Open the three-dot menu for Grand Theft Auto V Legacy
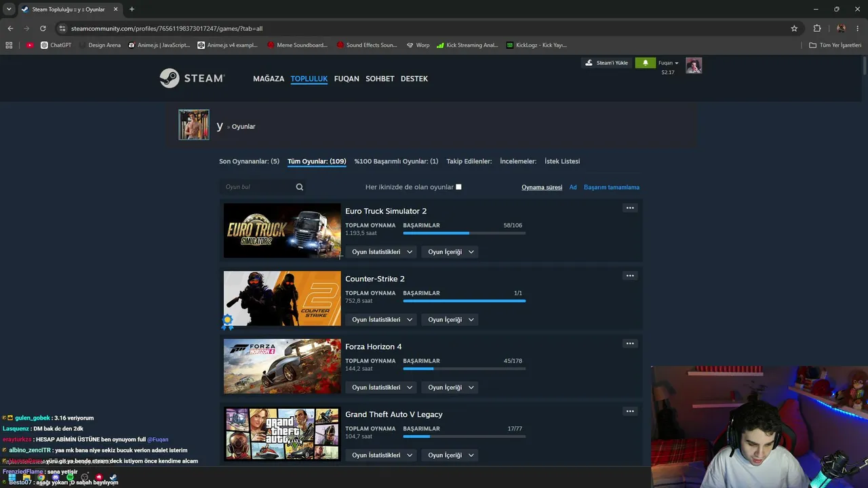This screenshot has height=488, width=868. (630, 411)
